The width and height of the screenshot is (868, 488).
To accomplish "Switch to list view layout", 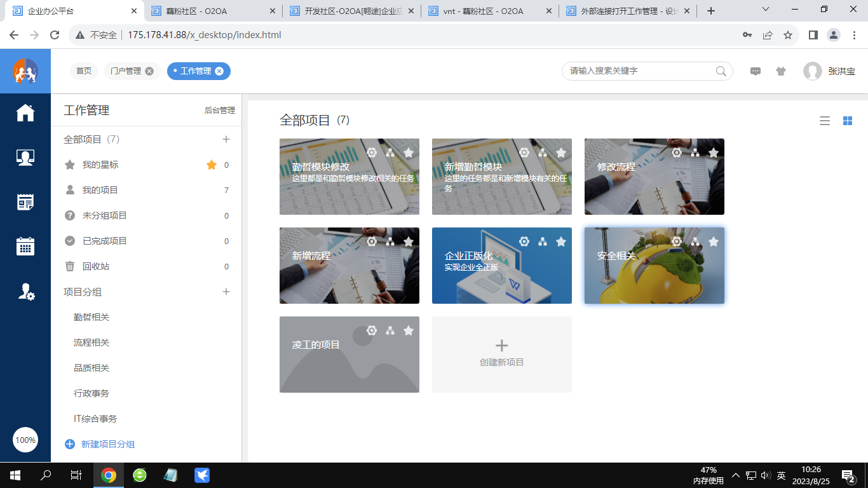I will 825,121.
